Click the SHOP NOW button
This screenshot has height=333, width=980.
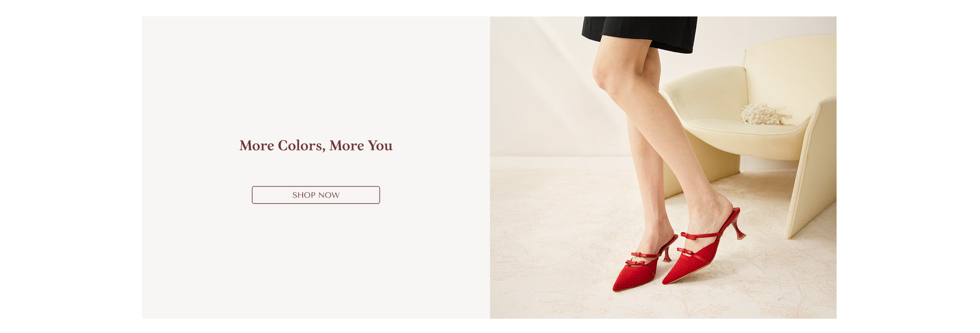coord(315,195)
